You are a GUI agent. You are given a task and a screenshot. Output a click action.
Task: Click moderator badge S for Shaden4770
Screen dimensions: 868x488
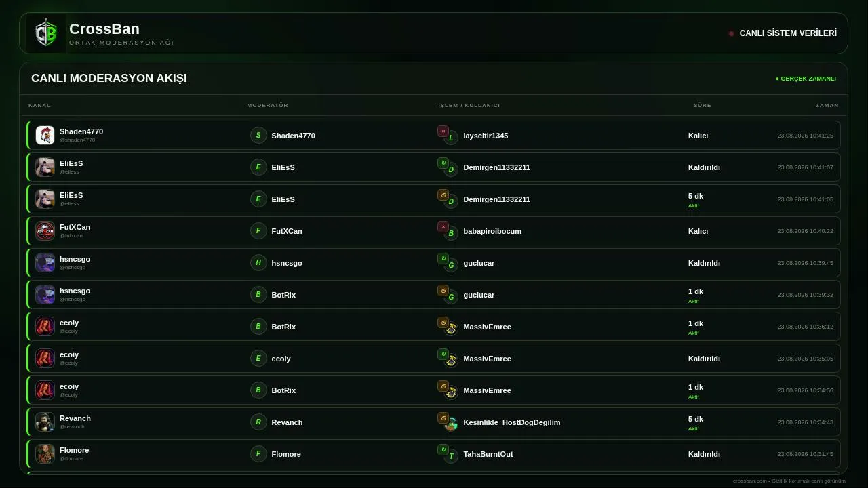[x=258, y=136]
